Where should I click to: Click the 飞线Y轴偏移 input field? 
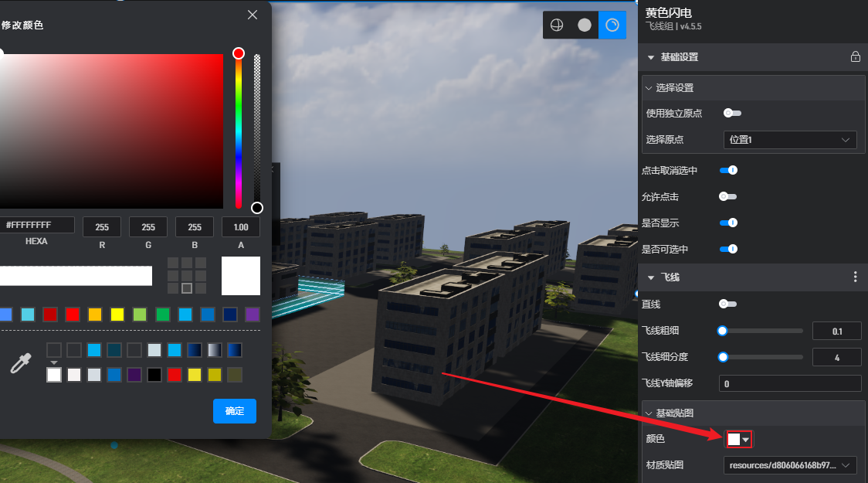pyautogui.click(x=790, y=383)
